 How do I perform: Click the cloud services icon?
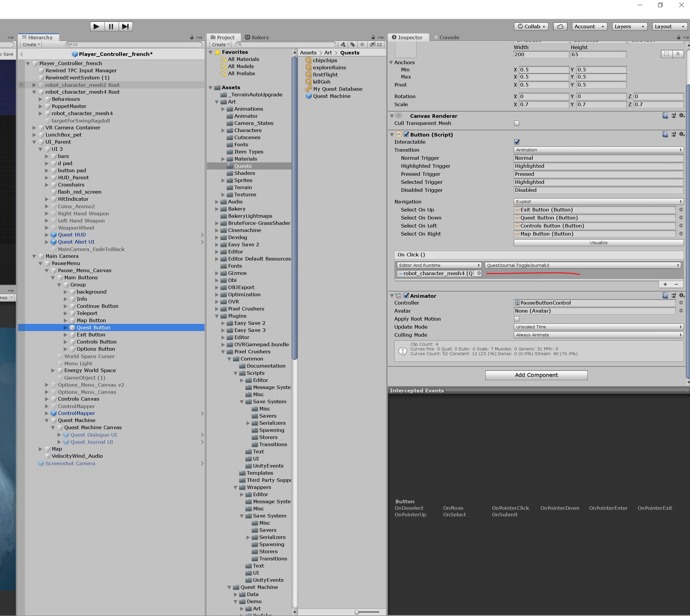(x=560, y=26)
